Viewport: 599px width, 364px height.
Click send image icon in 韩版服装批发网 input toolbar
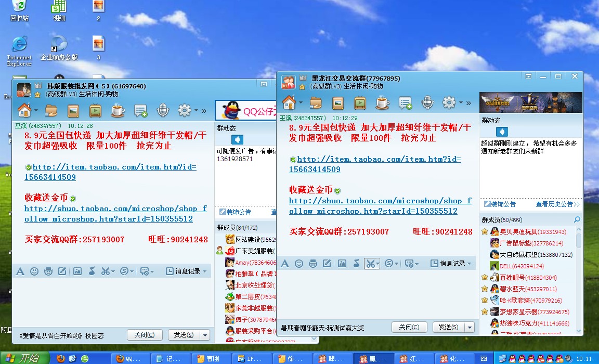pyautogui.click(x=77, y=271)
